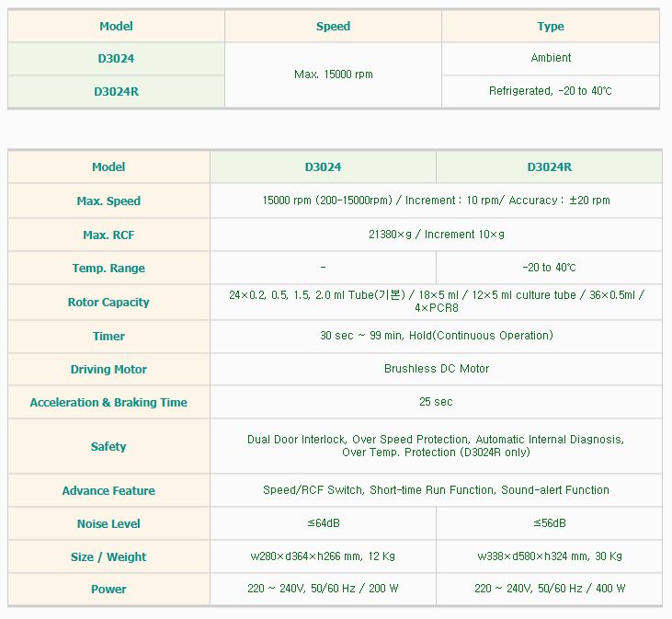This screenshot has height=619, width=672.
Task: Click the 'Type' column header
Action: [x=551, y=27]
